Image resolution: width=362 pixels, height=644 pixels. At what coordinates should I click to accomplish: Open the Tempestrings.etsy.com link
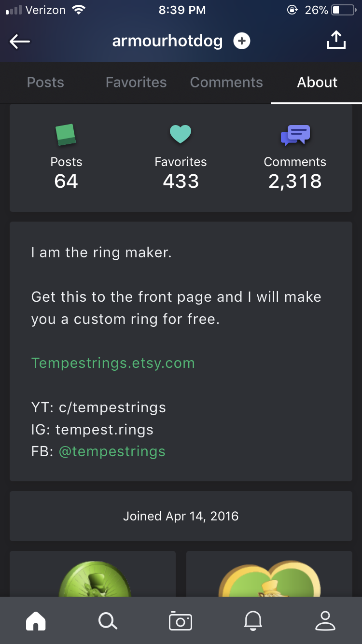(113, 363)
